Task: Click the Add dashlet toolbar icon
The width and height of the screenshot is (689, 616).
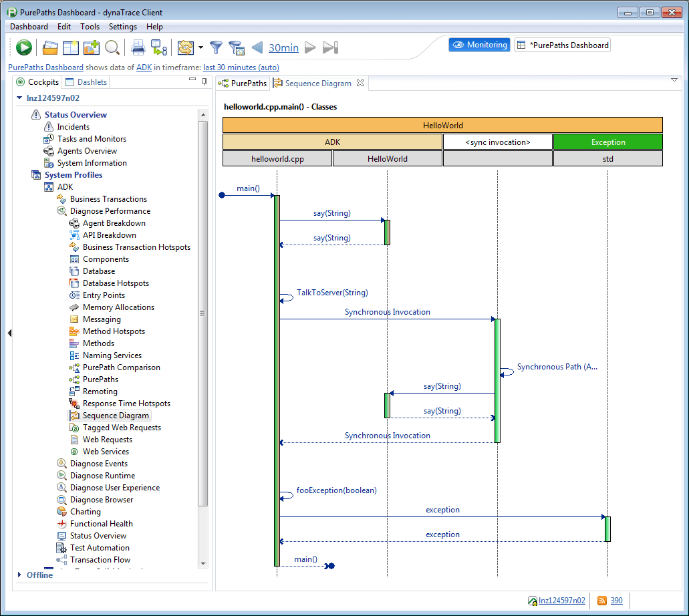Action: click(92, 47)
